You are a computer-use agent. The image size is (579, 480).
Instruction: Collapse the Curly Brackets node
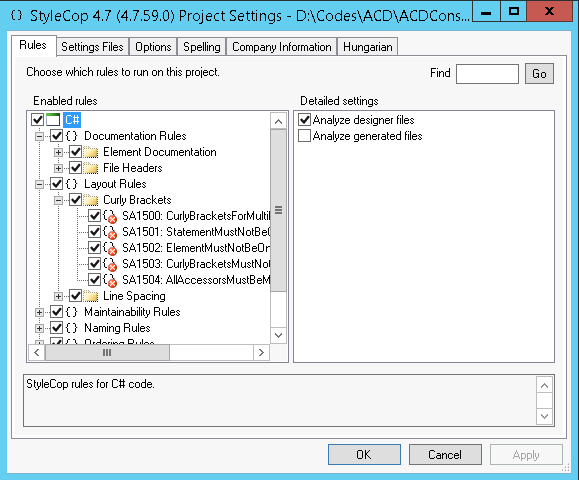pyautogui.click(x=58, y=200)
